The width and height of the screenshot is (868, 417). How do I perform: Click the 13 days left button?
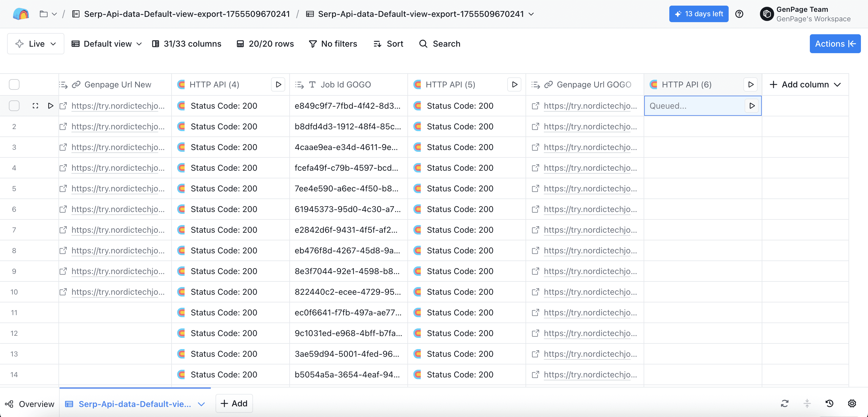699,14
